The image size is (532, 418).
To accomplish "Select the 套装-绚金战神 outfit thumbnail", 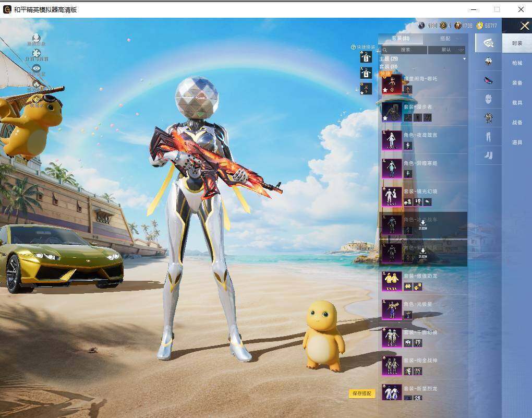I will click(392, 366).
